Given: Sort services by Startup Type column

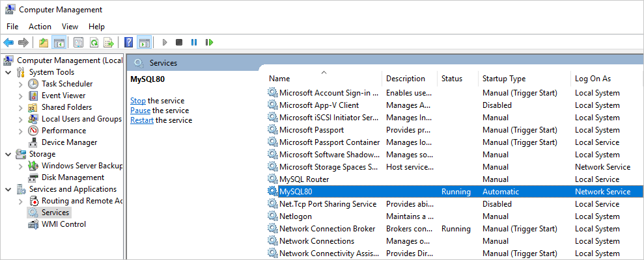Looking at the screenshot, I should pyautogui.click(x=503, y=79).
